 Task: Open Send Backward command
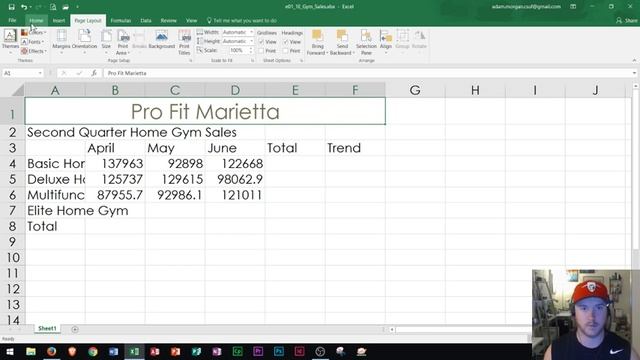coord(342,42)
